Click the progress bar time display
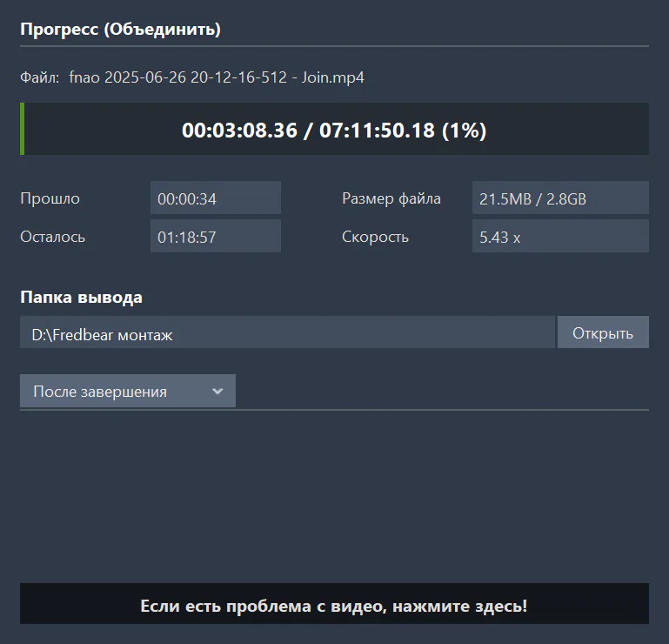This screenshot has height=644, width=669. [334, 129]
